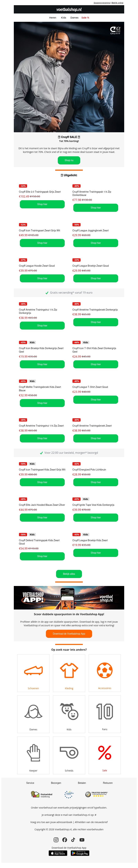The width and height of the screenshot is (138, 868).
Task: Open the YouTube icon in footer
Action: (x=82, y=839)
